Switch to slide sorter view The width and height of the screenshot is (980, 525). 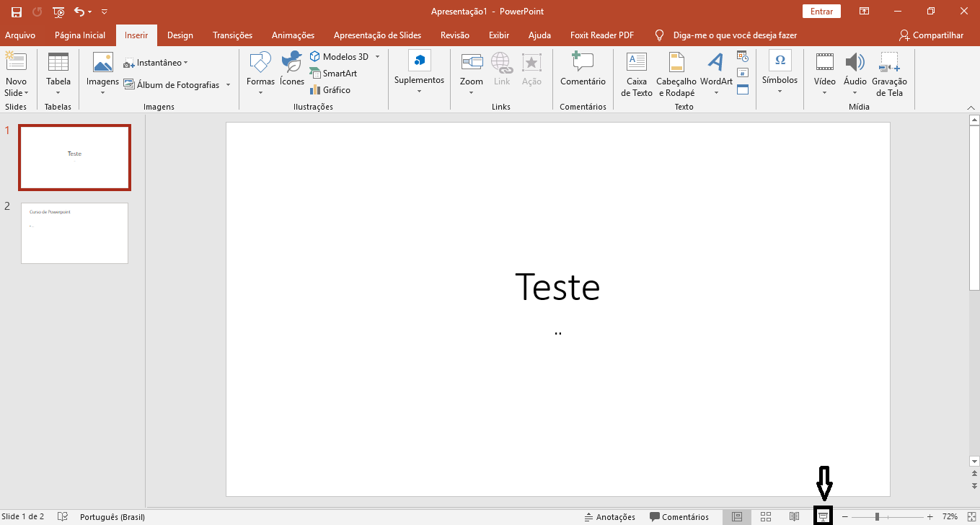click(766, 516)
